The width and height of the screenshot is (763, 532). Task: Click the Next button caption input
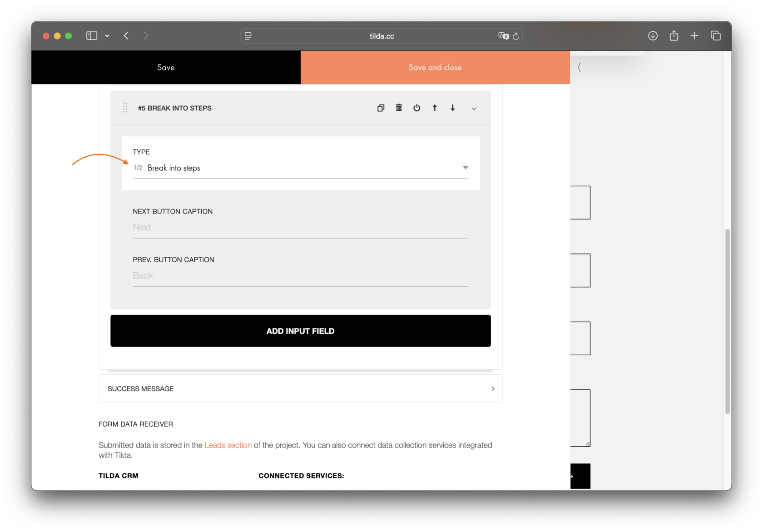(300, 227)
